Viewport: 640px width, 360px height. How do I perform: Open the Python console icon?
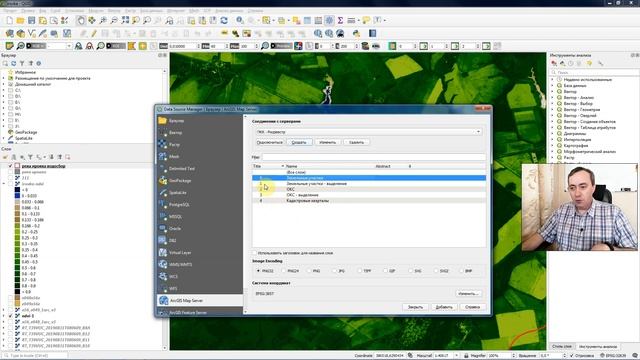356,33
